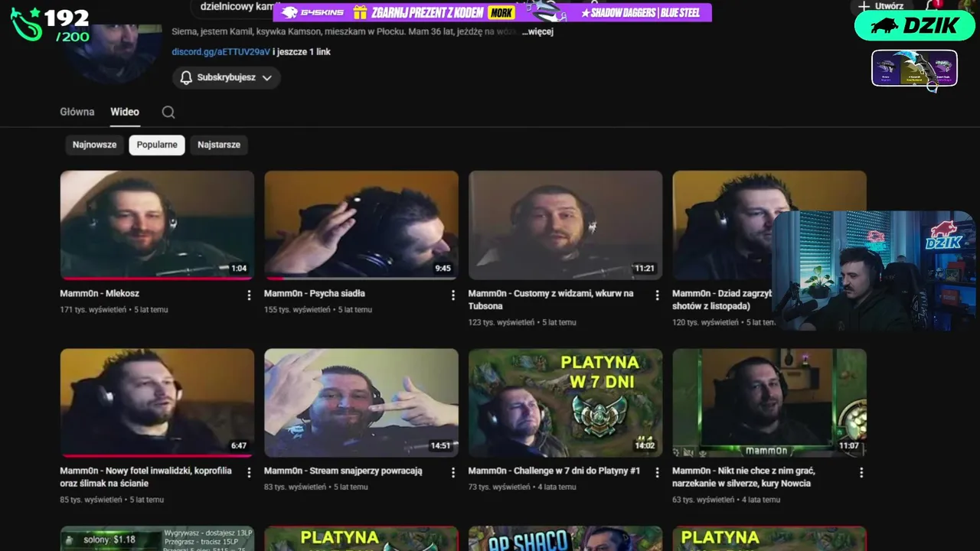The image size is (980, 551).
Task: Open the 'solony $1.18' thumbnail
Action: tap(157, 539)
